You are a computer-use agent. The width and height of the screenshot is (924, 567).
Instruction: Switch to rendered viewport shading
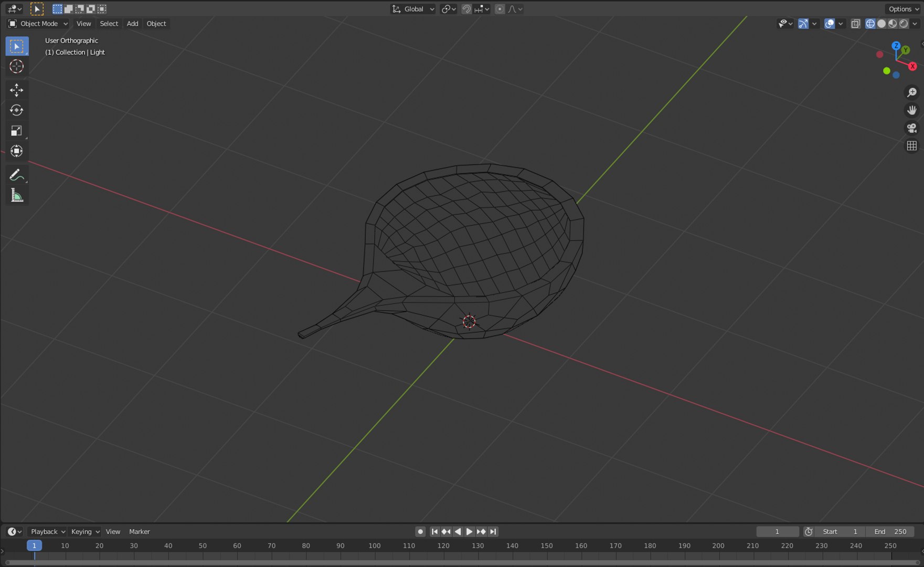tap(904, 24)
